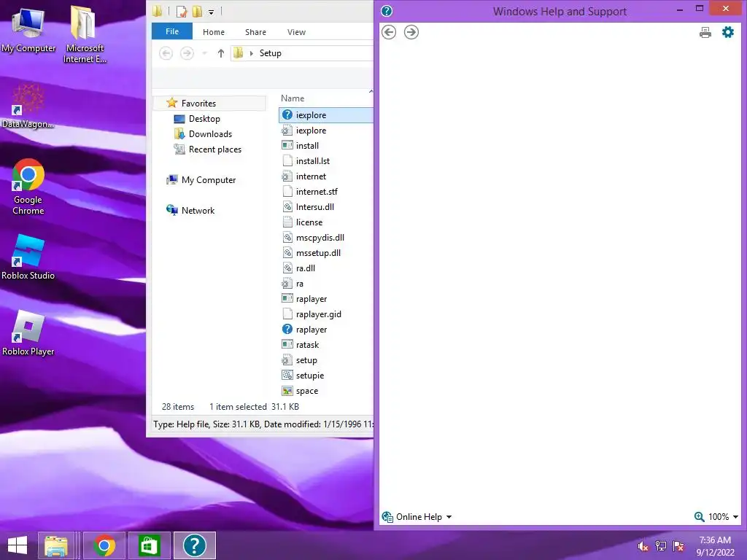This screenshot has width=747, height=560.
Task: Open Google Chrome desktop shortcut
Action: 28,187
